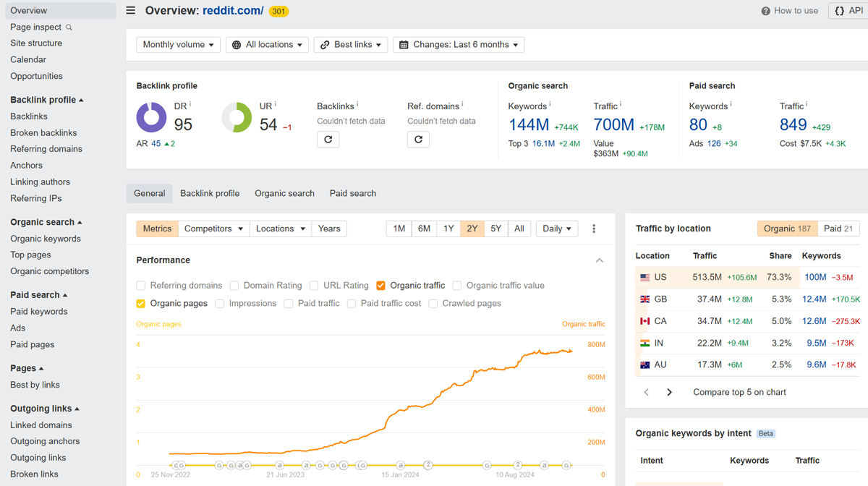Open the Best links dropdown
This screenshot has width=868, height=486.
[x=351, y=45]
